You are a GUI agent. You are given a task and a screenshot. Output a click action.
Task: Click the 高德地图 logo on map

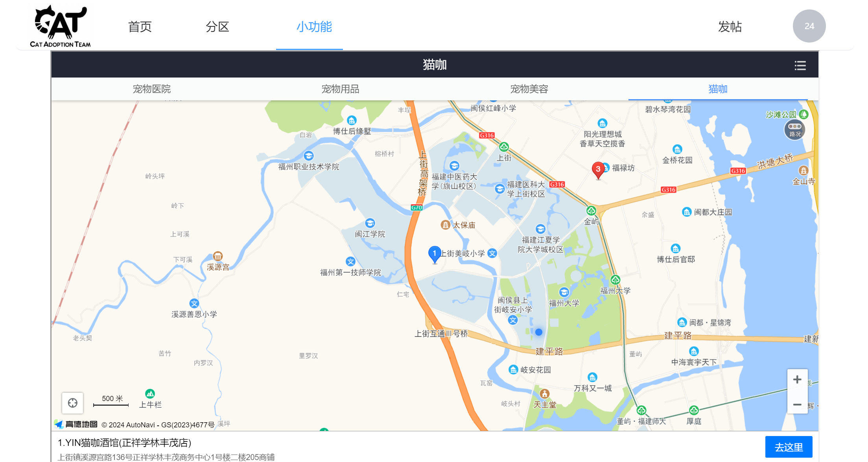[76, 424]
